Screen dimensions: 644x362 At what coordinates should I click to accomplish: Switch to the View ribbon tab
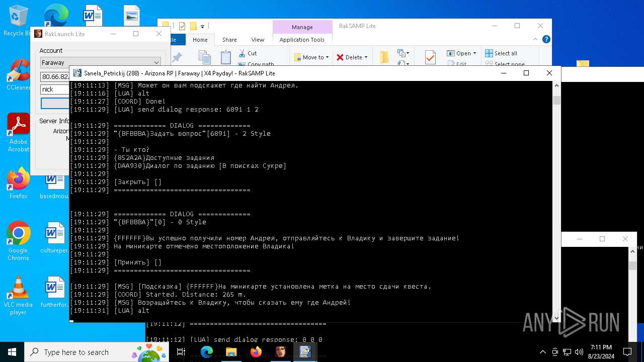point(258,40)
